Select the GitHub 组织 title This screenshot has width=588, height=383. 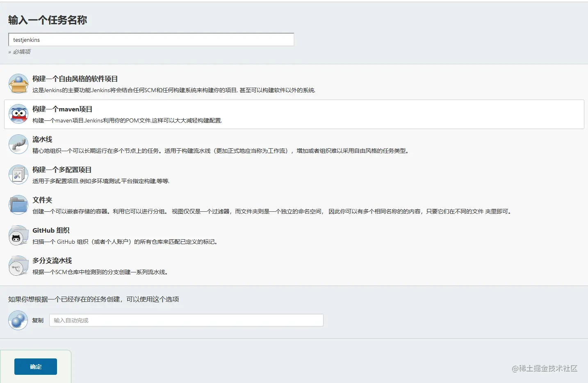tap(51, 231)
